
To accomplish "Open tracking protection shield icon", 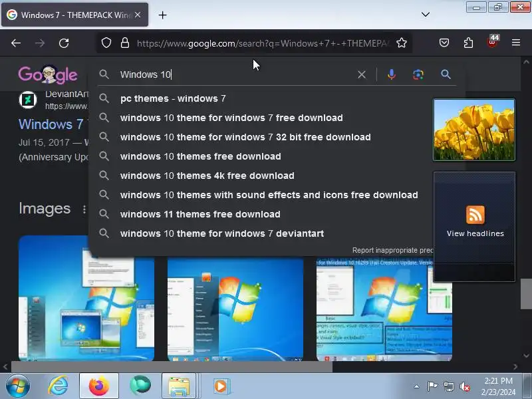I will coord(106,43).
